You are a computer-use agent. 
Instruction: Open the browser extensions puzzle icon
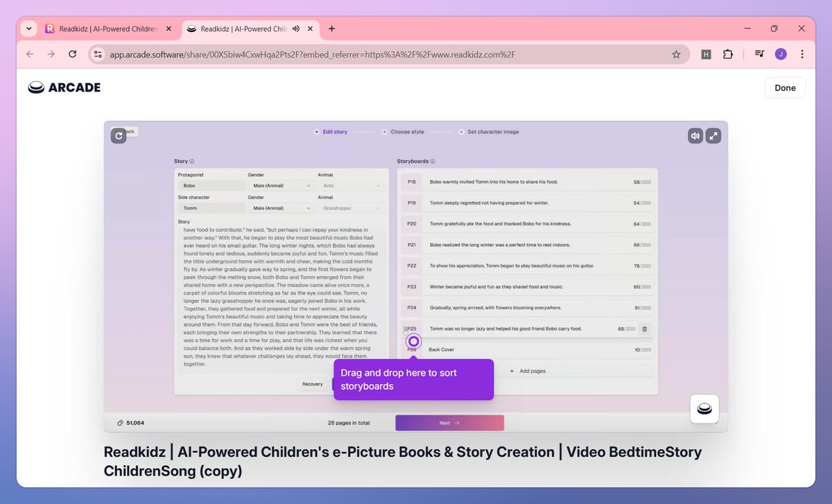pos(727,54)
